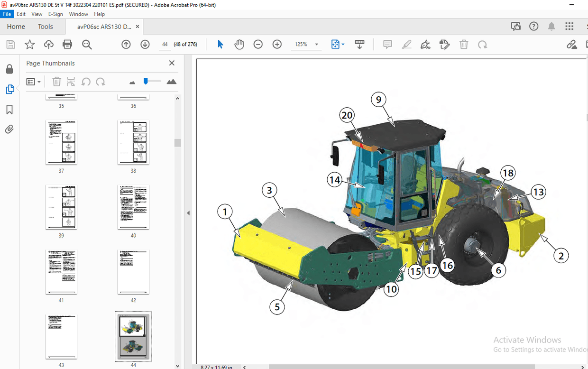588x369 pixels.
Task: Select the page 44 thumbnail
Action: [133, 337]
